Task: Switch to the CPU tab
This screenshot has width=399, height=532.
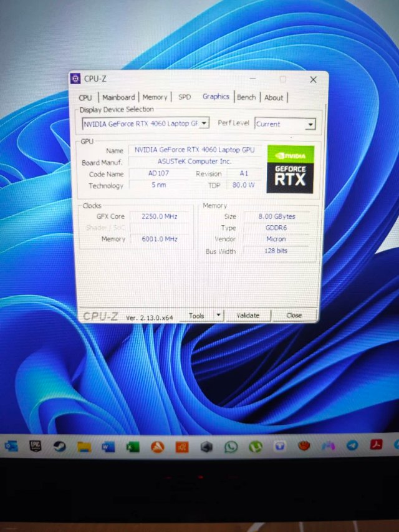Action: point(85,97)
